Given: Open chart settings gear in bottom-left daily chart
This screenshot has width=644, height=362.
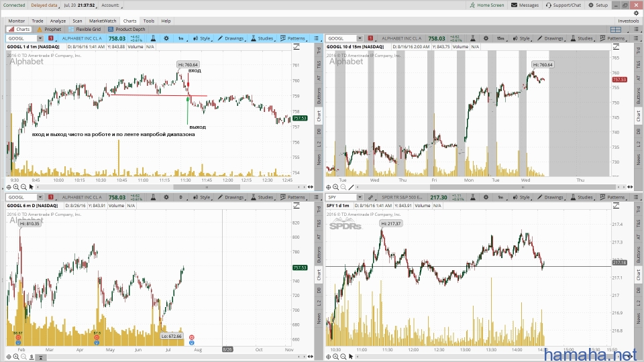Looking at the screenshot, I should [166, 197].
